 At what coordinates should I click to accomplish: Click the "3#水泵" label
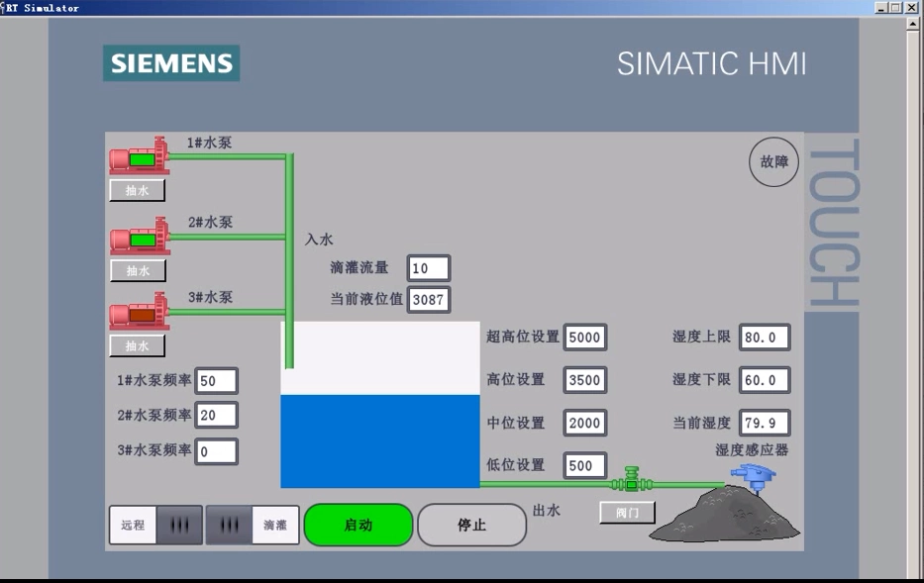coord(210,297)
